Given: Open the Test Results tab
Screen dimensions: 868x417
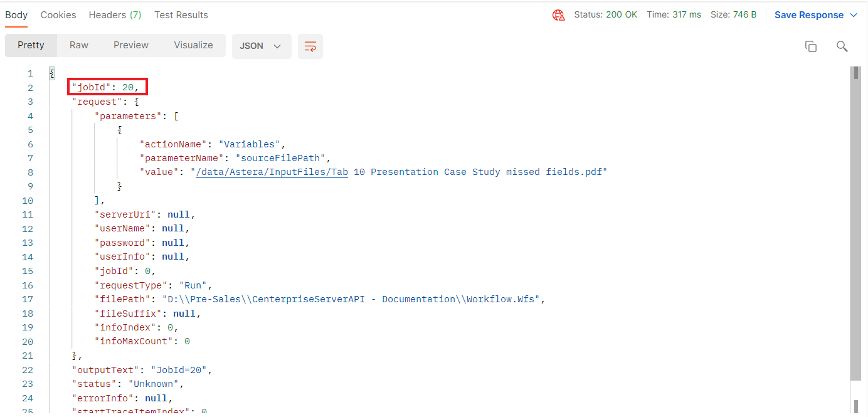Looking at the screenshot, I should coord(181,15).
